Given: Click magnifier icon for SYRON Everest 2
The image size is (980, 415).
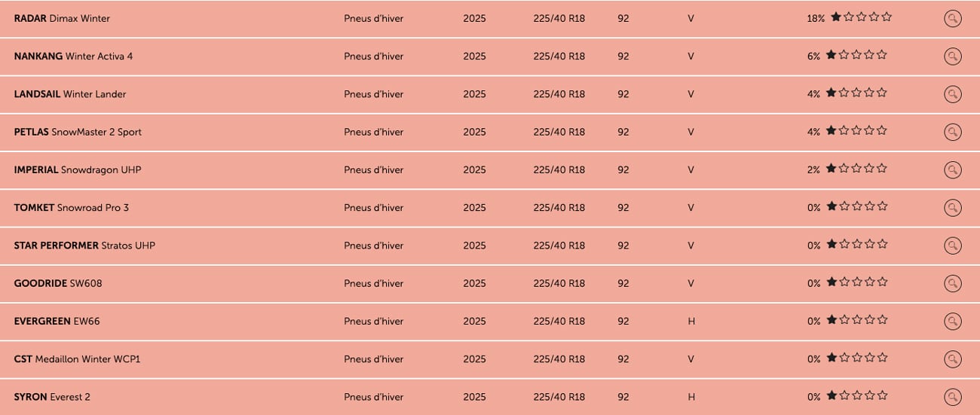Looking at the screenshot, I should 952,397.
